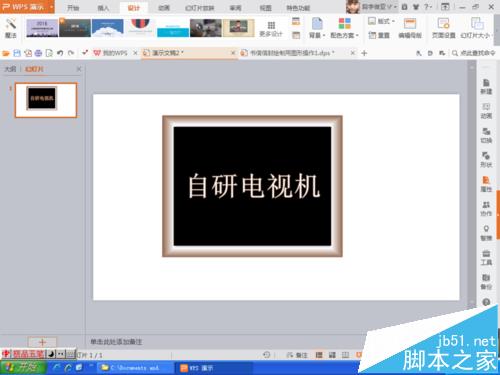Click the Windows 开始 Start button

point(23,368)
